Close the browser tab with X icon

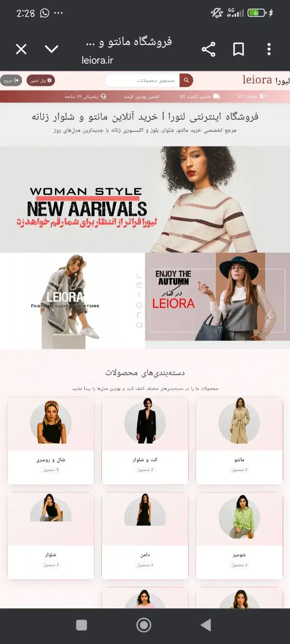[21, 49]
